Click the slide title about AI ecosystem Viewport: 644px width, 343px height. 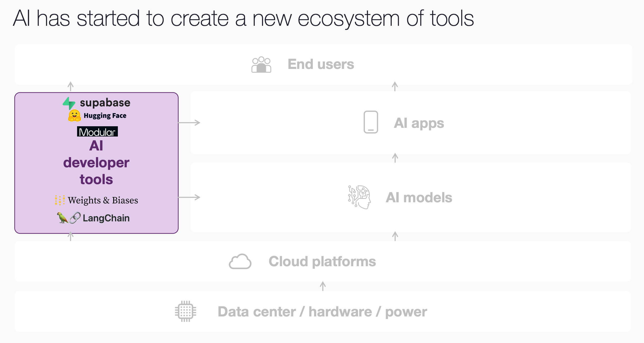coord(243,18)
